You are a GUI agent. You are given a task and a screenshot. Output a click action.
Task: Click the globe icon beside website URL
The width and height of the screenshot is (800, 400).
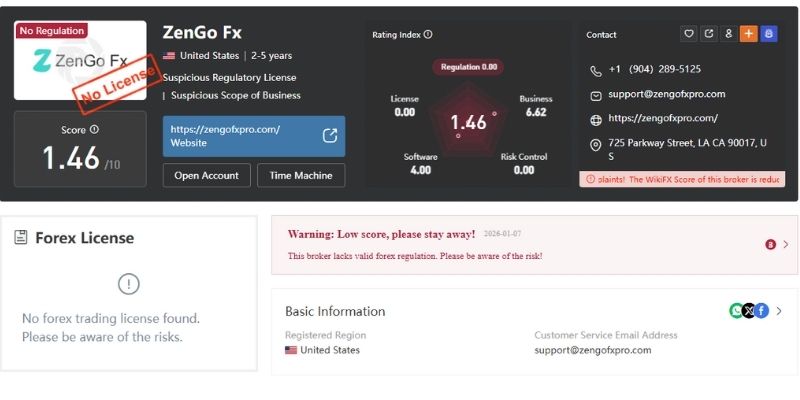tap(595, 120)
